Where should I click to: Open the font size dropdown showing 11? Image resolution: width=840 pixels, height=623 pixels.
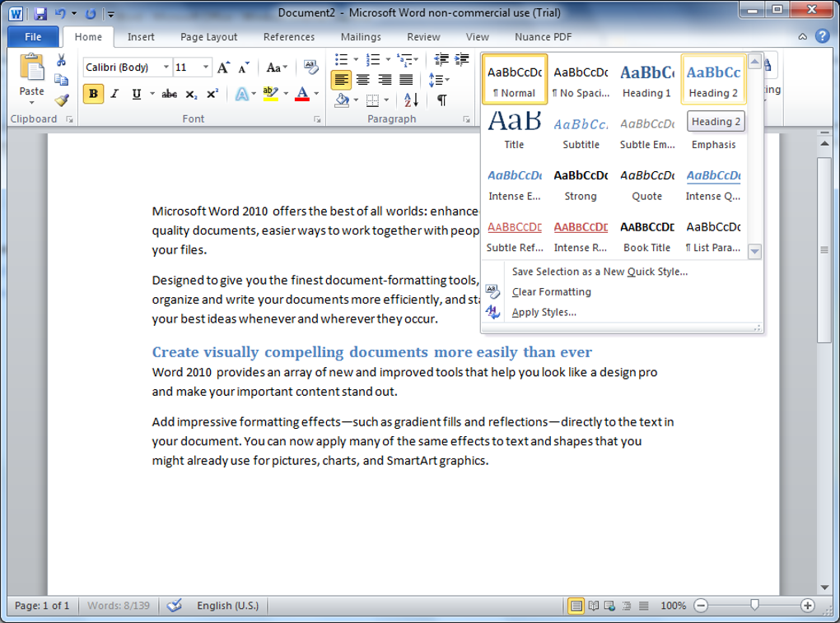(206, 67)
